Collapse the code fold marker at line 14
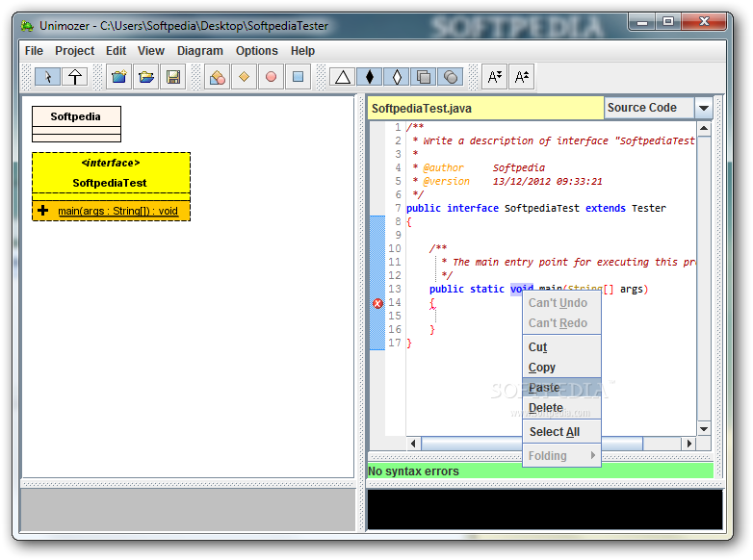This screenshot has width=753, height=560. (377, 303)
